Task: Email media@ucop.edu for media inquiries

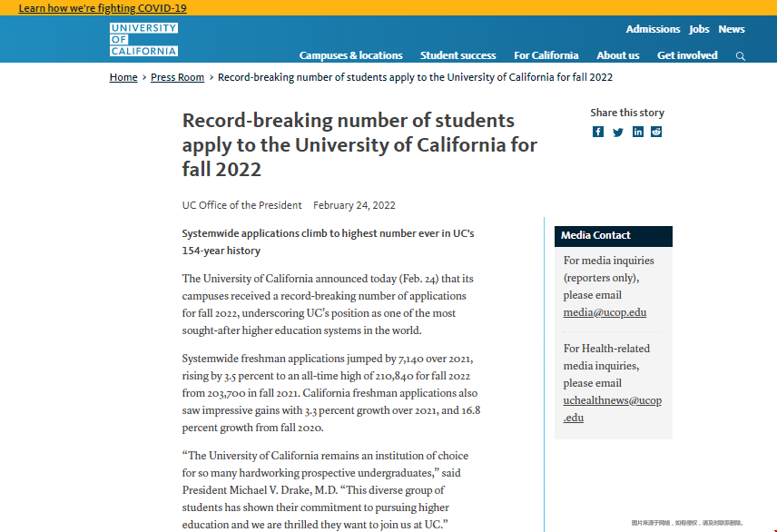Action: pyautogui.click(x=605, y=312)
